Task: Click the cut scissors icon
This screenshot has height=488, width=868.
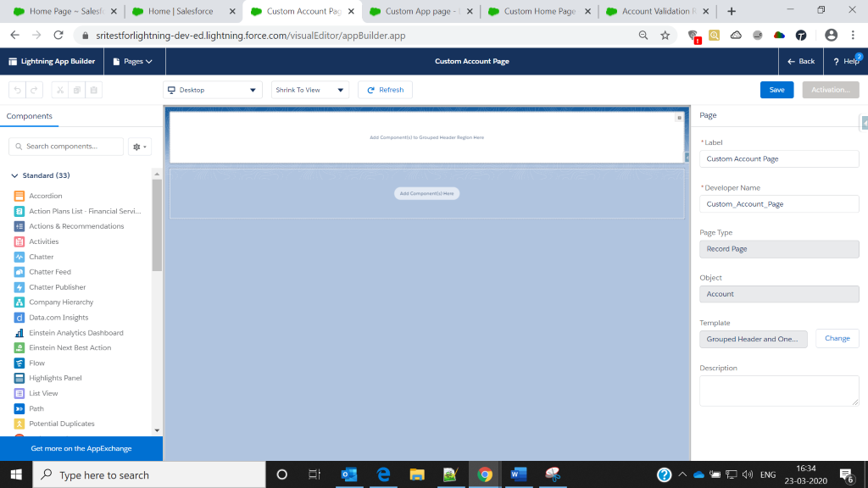Action: (x=60, y=90)
